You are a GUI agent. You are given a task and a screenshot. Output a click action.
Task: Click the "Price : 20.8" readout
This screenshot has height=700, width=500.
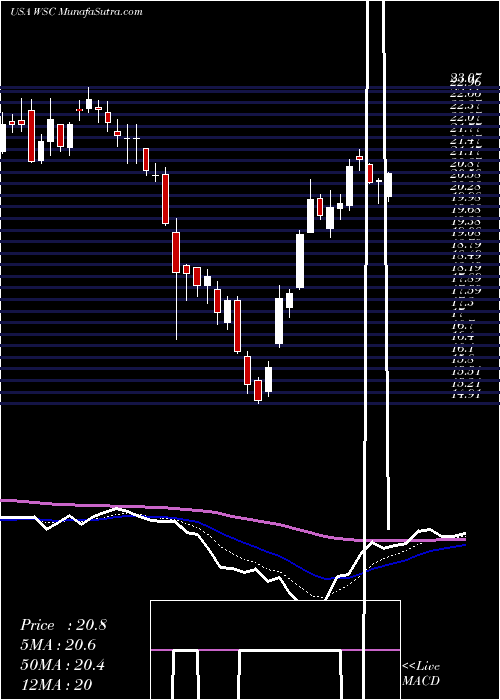(x=63, y=625)
